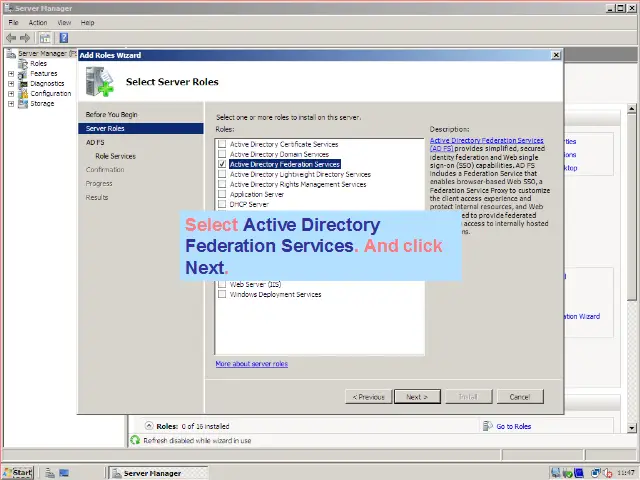
Task: Select the Storage icon in the tree
Action: (x=23, y=104)
